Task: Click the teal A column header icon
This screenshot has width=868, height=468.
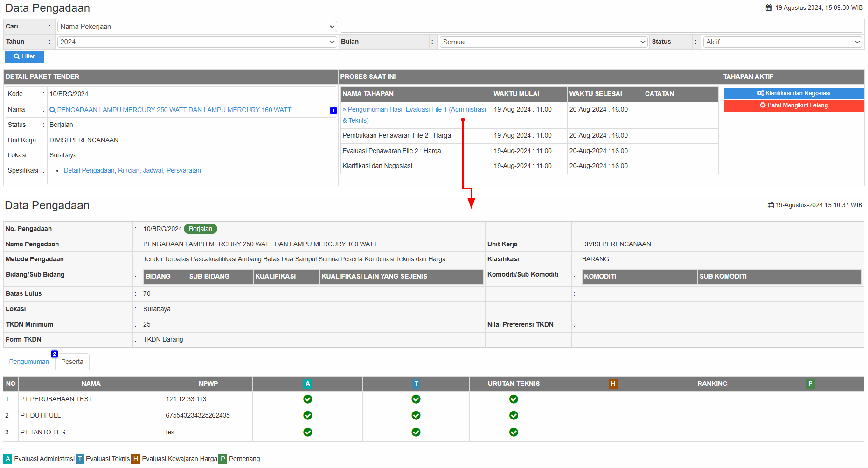Action: [307, 384]
